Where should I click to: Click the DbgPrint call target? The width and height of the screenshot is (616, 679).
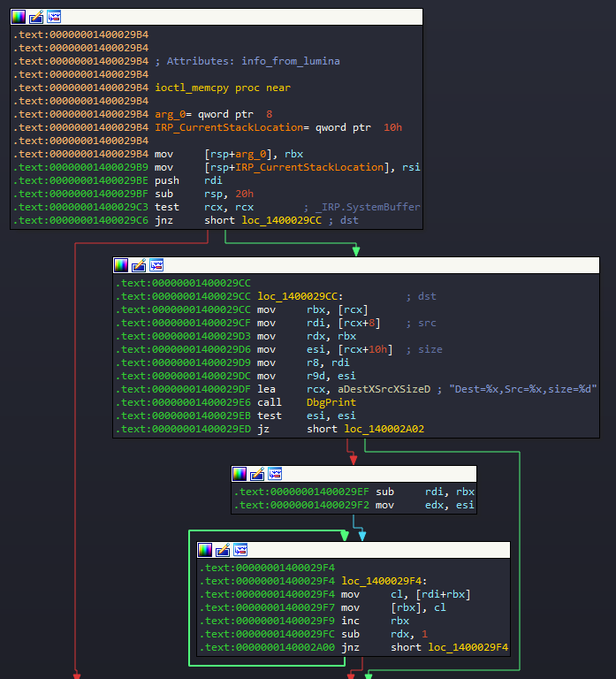click(x=331, y=402)
